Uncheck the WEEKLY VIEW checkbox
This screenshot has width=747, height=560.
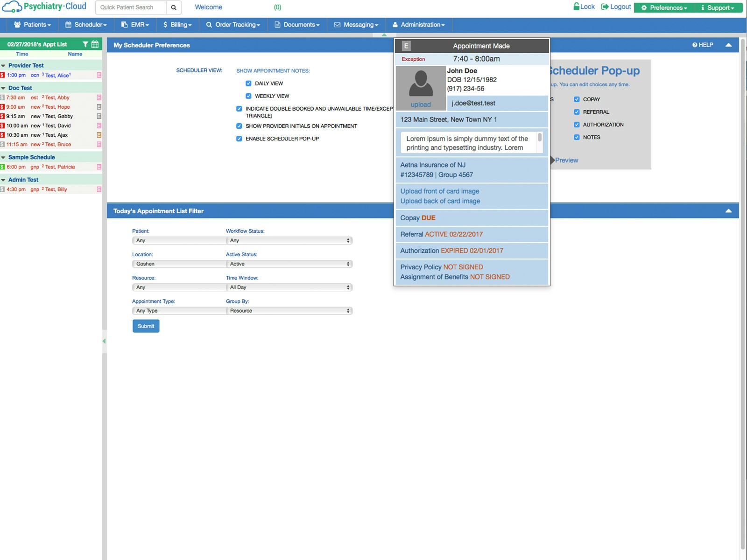pos(248,96)
